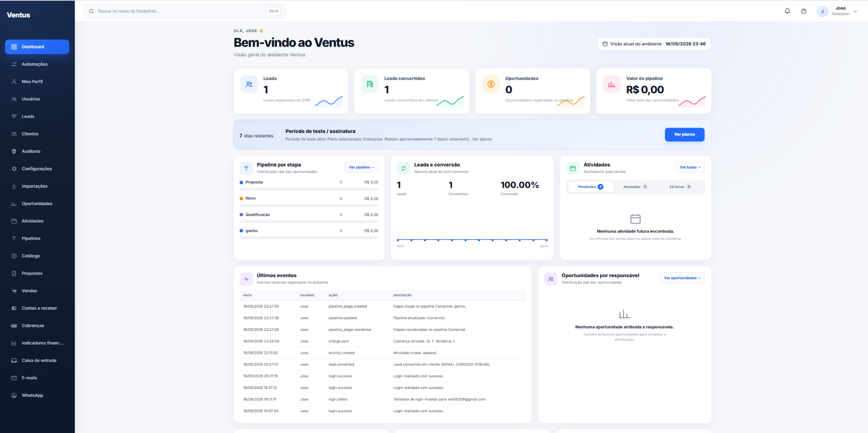Open the notifications bell icon
Viewport: 868px width, 433px height.
tap(787, 11)
